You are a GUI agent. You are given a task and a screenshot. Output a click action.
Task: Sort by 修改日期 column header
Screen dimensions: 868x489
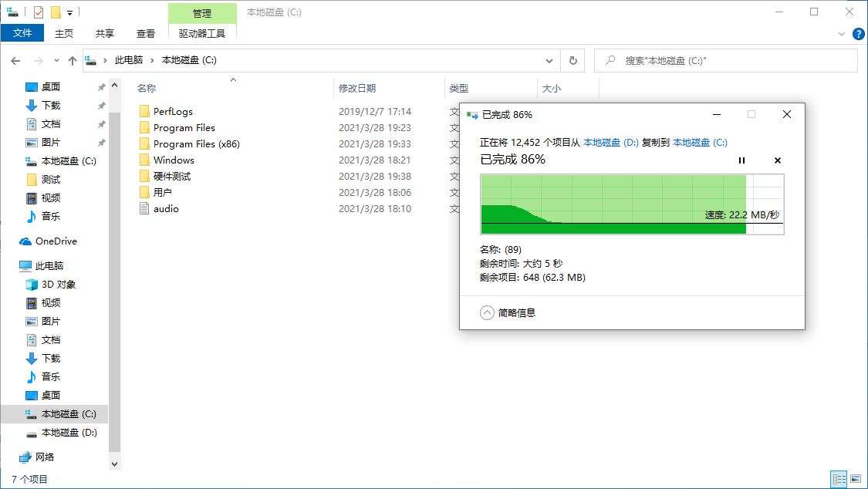[x=357, y=88]
